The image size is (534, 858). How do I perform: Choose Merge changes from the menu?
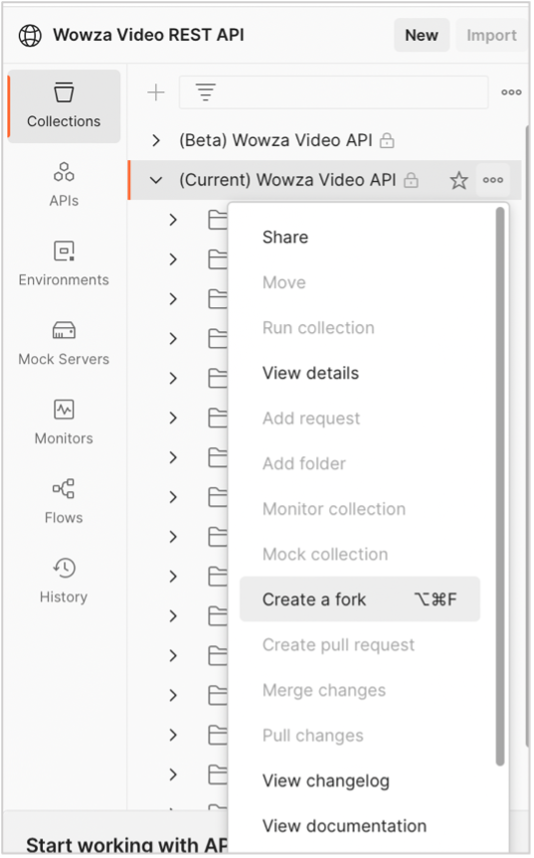[x=324, y=691]
